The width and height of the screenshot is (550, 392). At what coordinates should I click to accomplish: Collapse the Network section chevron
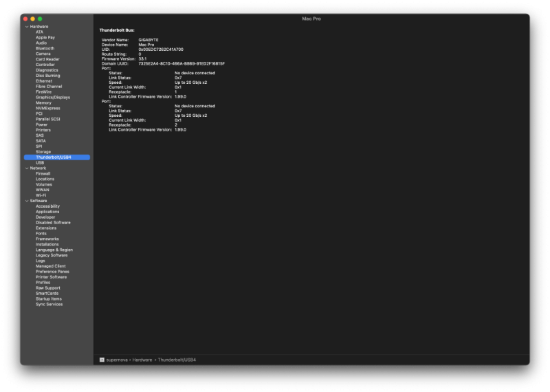27,168
